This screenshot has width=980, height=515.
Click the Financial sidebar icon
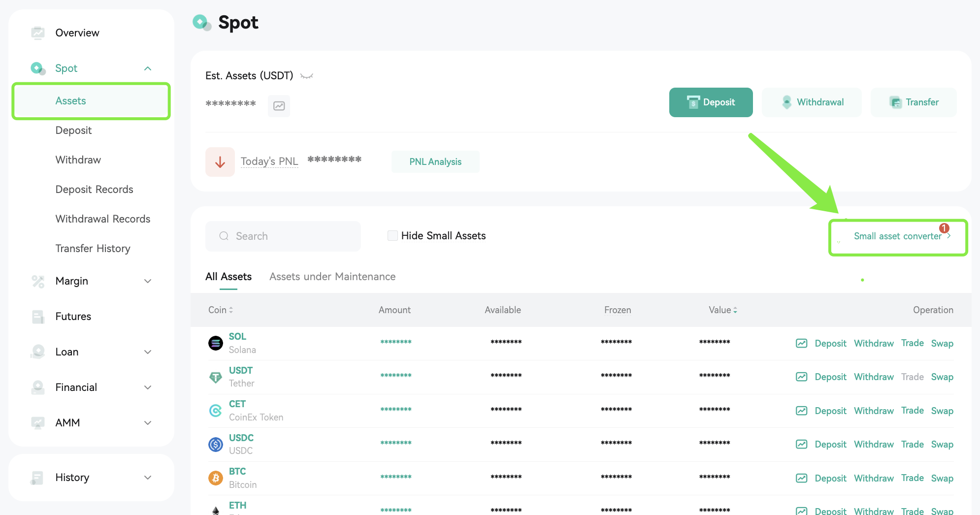tap(38, 387)
